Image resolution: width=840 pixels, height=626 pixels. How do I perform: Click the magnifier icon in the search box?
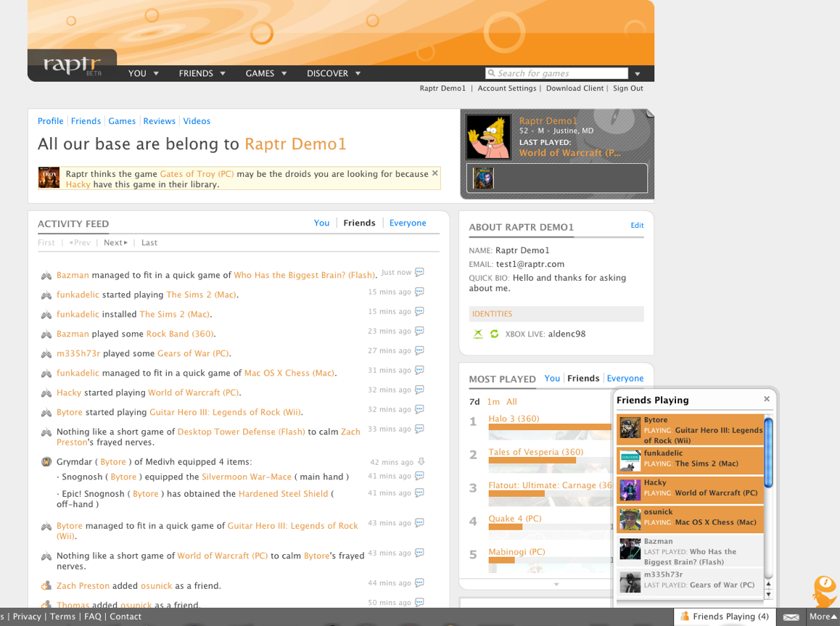(x=490, y=73)
